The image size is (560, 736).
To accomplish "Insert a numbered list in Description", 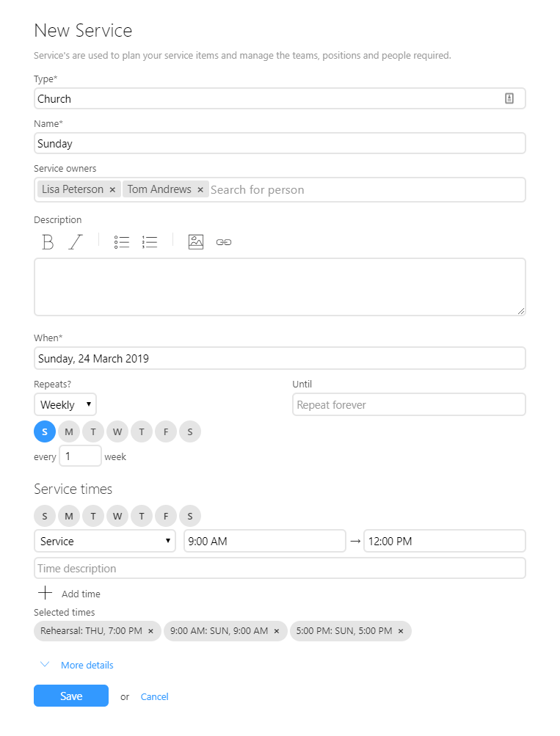I will 150,242.
